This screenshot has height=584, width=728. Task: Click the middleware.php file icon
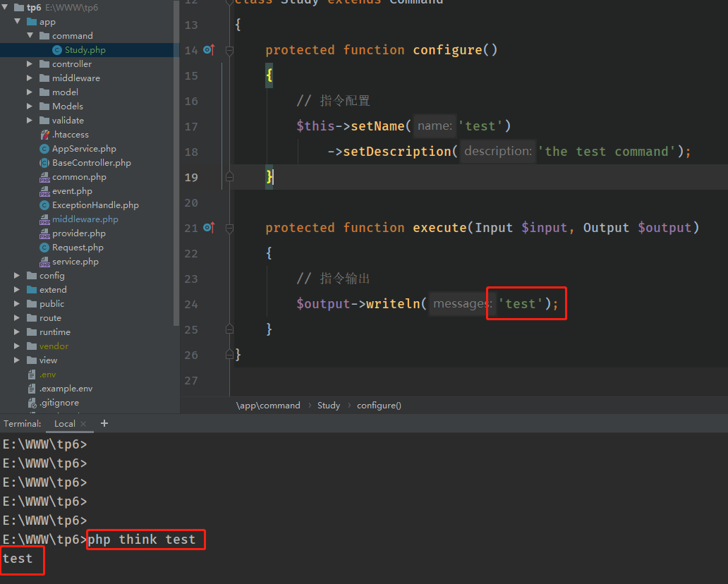pyautogui.click(x=44, y=219)
